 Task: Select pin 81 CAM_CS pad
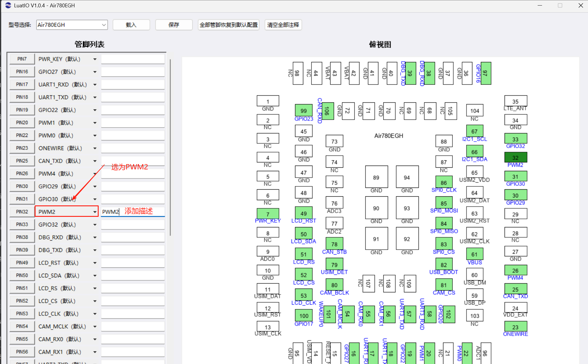(444, 285)
